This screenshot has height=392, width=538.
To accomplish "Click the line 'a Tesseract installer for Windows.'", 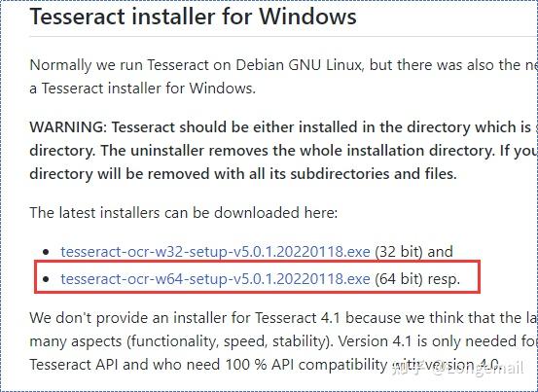I will 143,89.
